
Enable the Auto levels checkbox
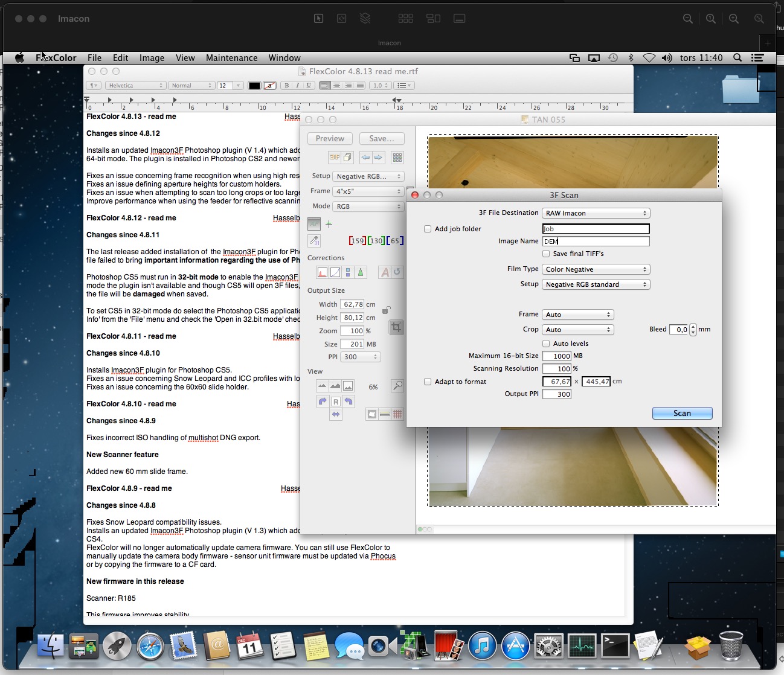(x=546, y=344)
